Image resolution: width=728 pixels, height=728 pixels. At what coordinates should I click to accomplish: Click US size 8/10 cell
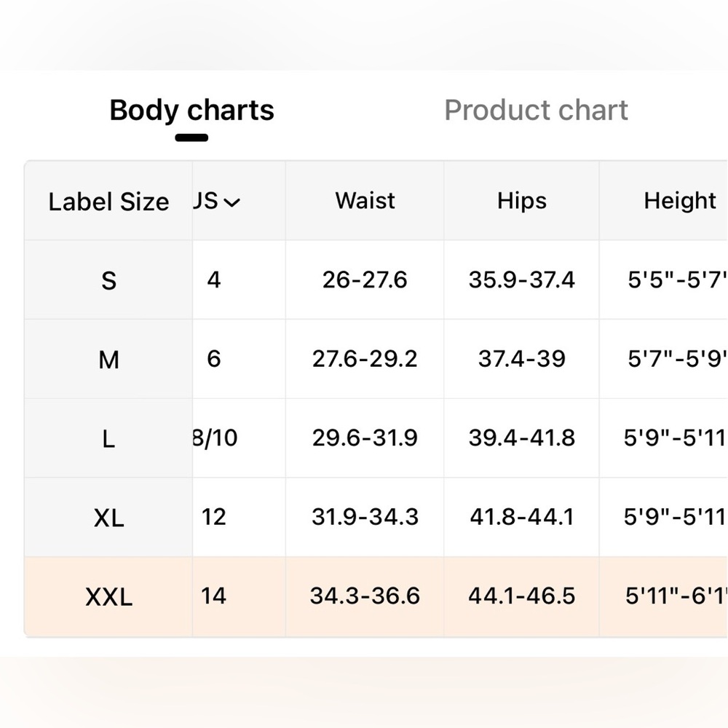point(215,438)
